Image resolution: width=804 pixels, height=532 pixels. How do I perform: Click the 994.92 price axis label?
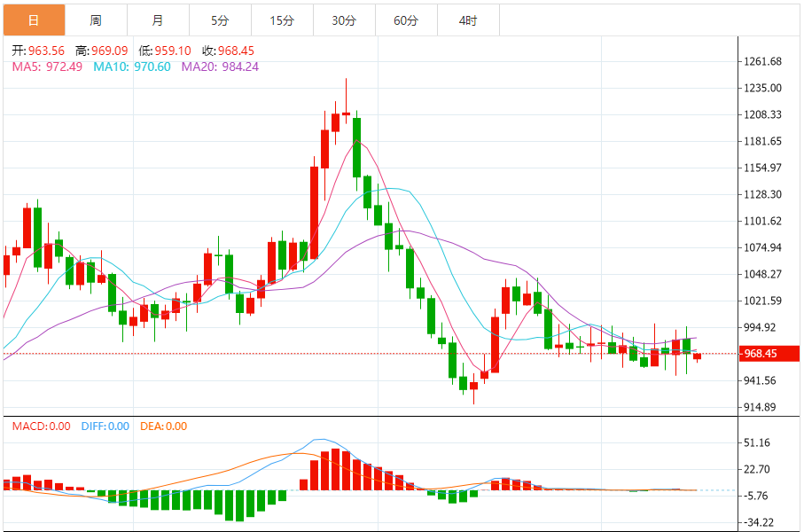tap(760, 327)
